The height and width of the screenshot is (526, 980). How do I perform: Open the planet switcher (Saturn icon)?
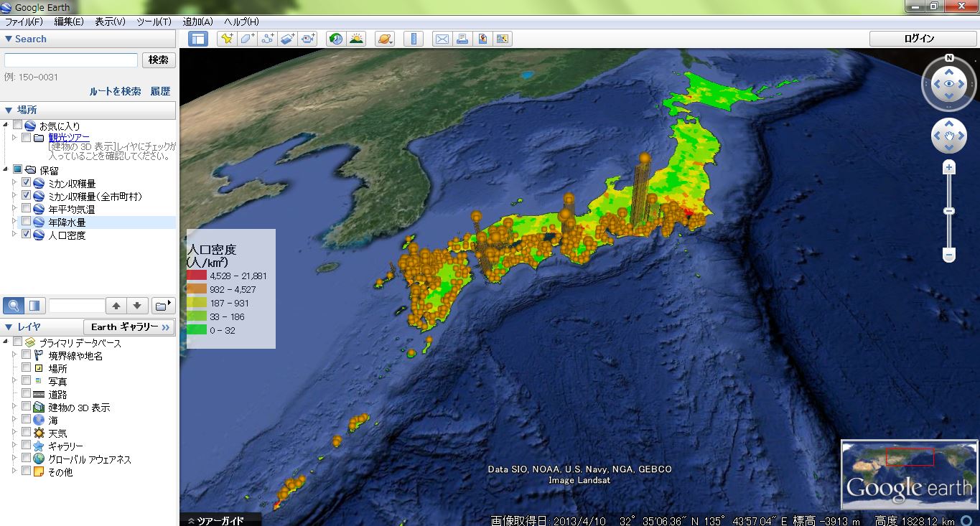pos(385,39)
